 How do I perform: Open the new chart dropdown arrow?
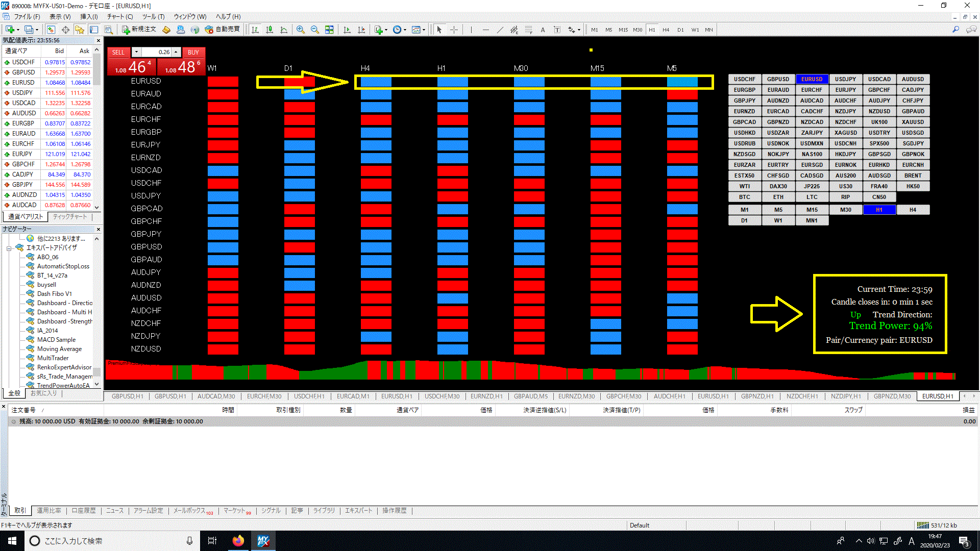18,30
